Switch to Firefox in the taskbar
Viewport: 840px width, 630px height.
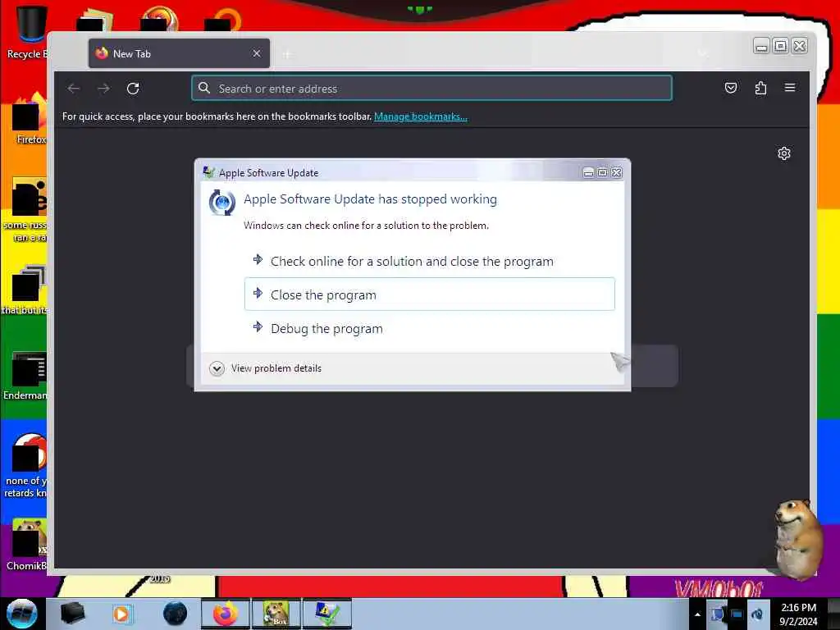226,614
